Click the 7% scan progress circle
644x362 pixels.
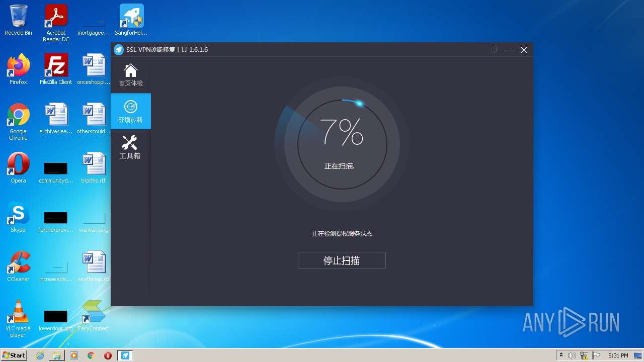(x=342, y=144)
